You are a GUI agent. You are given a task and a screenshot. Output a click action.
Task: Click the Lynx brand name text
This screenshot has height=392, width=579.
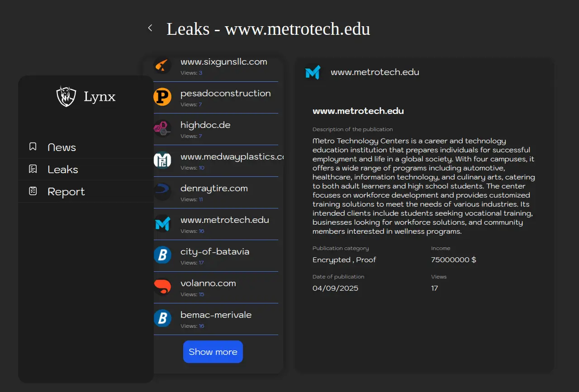click(x=100, y=97)
